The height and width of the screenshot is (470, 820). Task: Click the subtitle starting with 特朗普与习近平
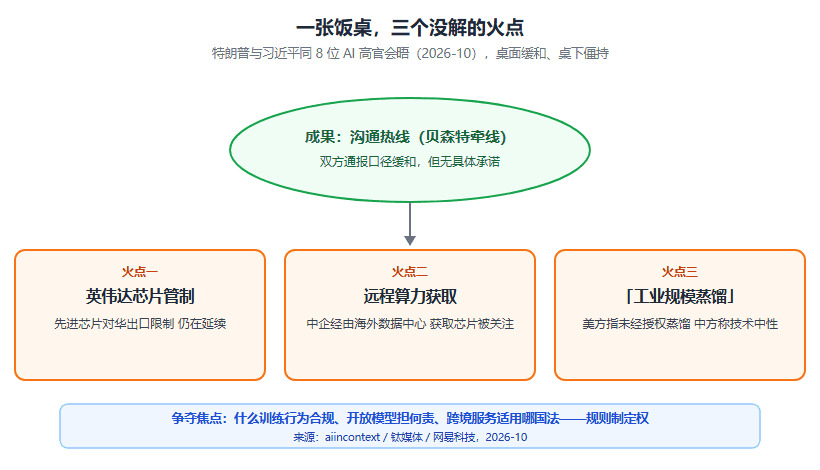coord(409,53)
